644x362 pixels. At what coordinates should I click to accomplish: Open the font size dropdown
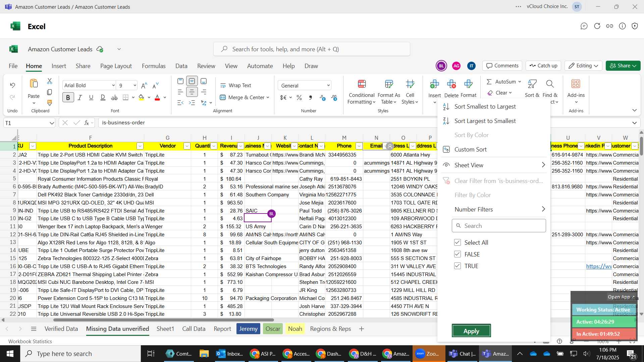point(135,85)
